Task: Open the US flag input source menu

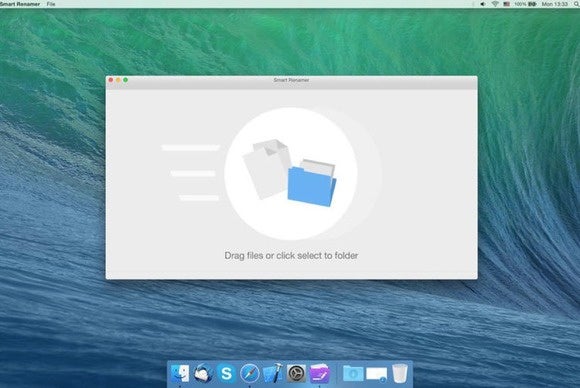Action: click(507, 4)
